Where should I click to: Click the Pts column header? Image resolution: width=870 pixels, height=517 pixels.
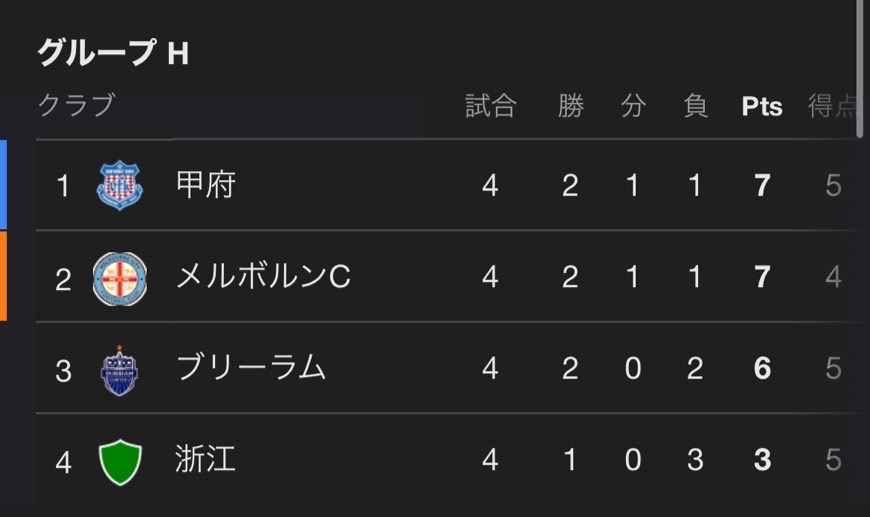(762, 106)
